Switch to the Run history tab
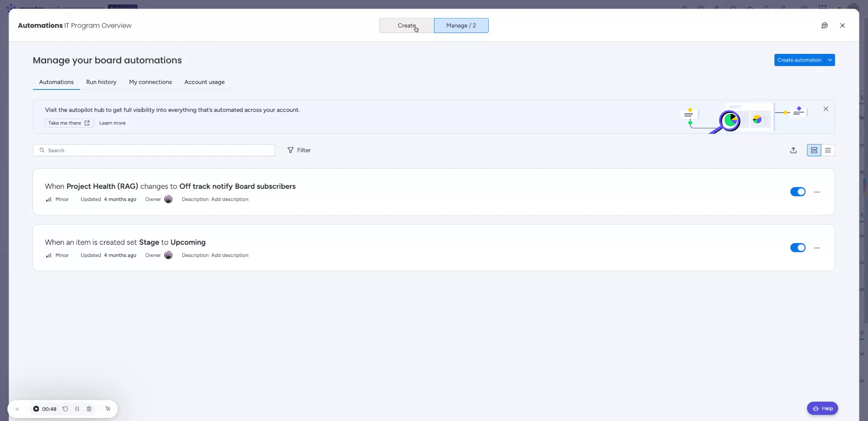 pos(101,82)
